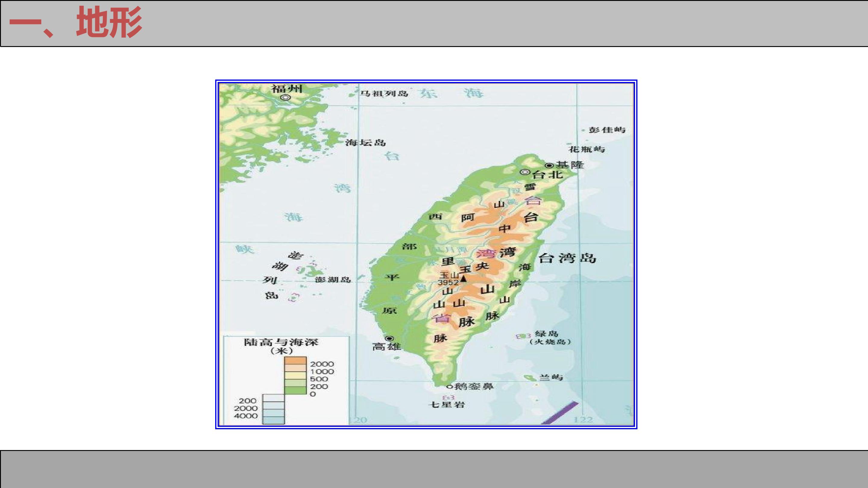Click the 一、地形 slide title
Image resolution: width=868 pixels, height=488 pixels.
point(75,23)
